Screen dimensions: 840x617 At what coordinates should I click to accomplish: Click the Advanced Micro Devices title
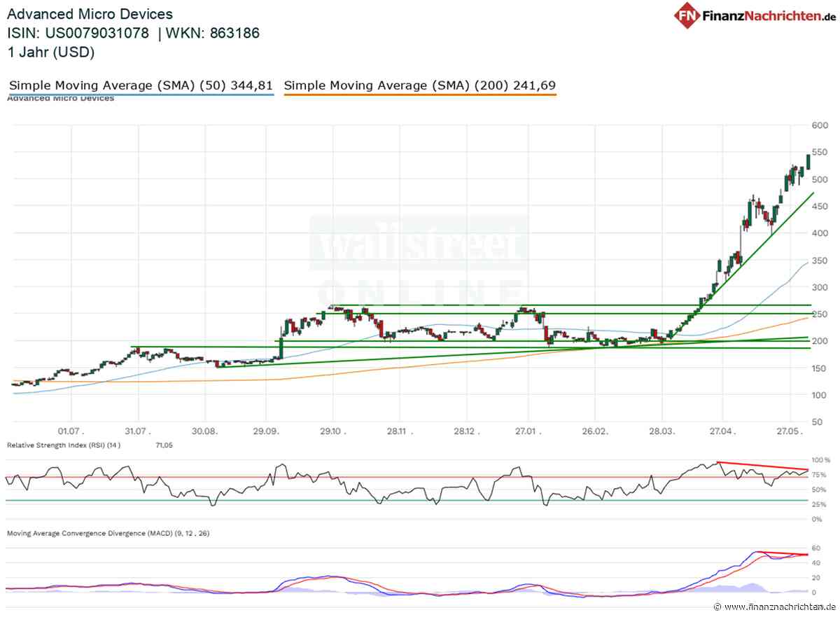tap(90, 14)
